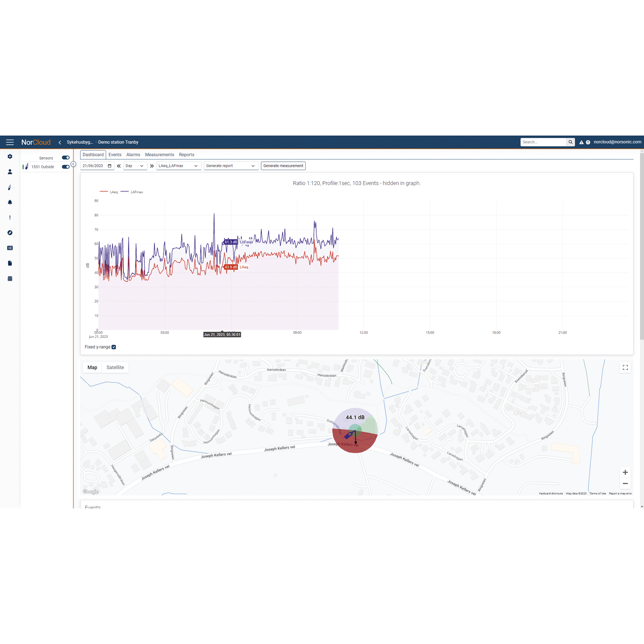Click the search magnifier icon
This screenshot has width=644, height=644.
[570, 142]
